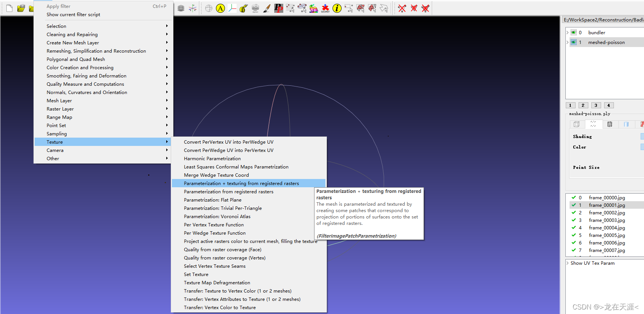Click the point-cloud selection tool icon
The image size is (644, 314).
290,8
